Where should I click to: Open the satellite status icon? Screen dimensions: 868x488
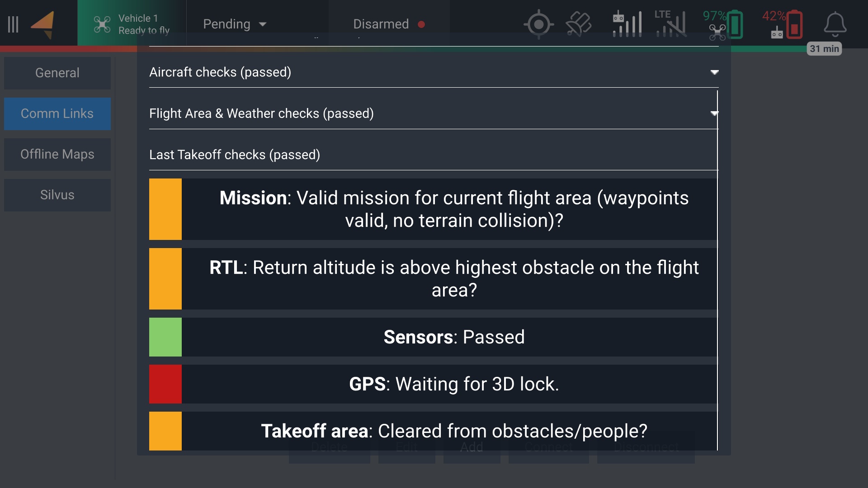tap(578, 24)
